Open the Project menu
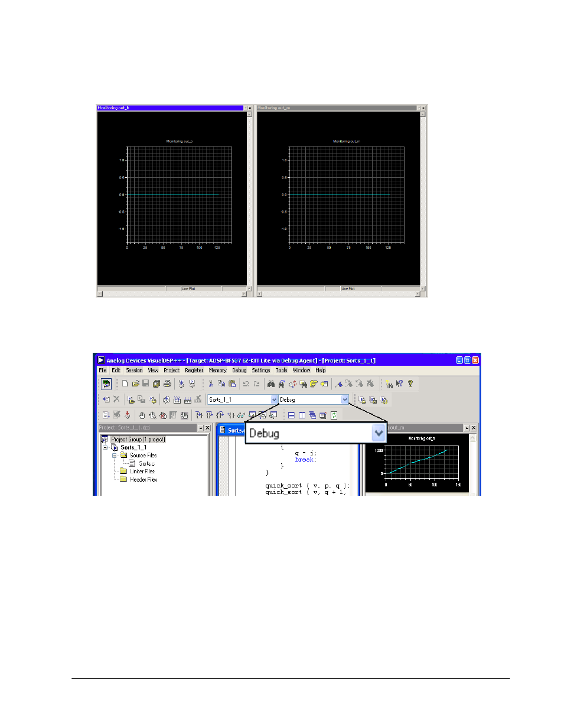This screenshot has width=561, height=728. point(171,370)
